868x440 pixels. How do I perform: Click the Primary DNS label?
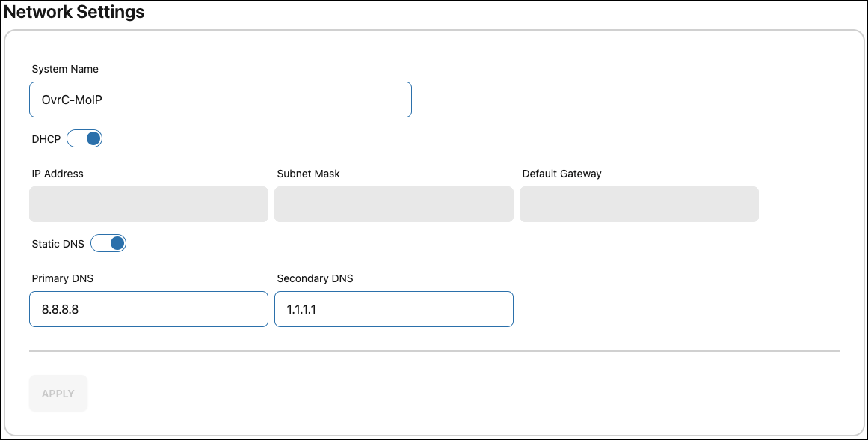coord(63,278)
